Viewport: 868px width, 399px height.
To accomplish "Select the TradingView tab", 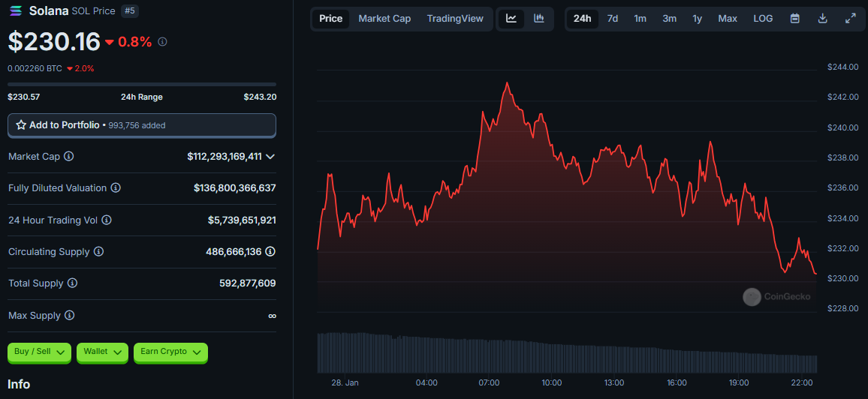I will pyautogui.click(x=455, y=18).
